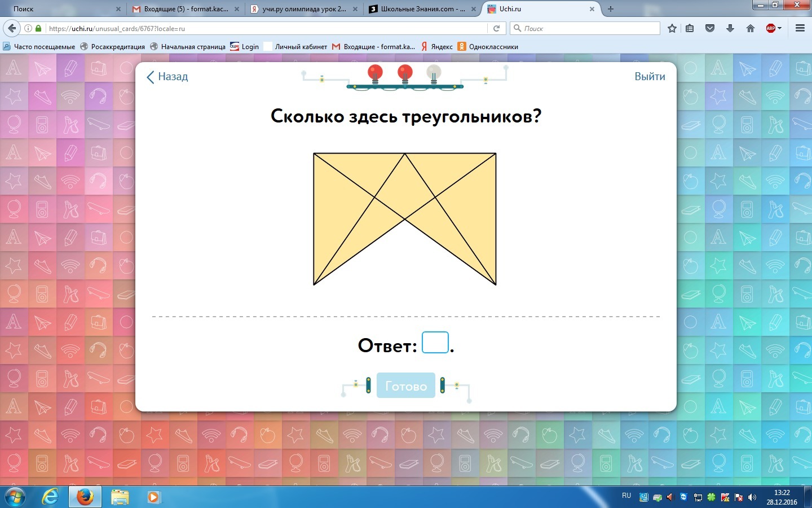
Task: Click the network connection tray icon
Action: click(698, 498)
